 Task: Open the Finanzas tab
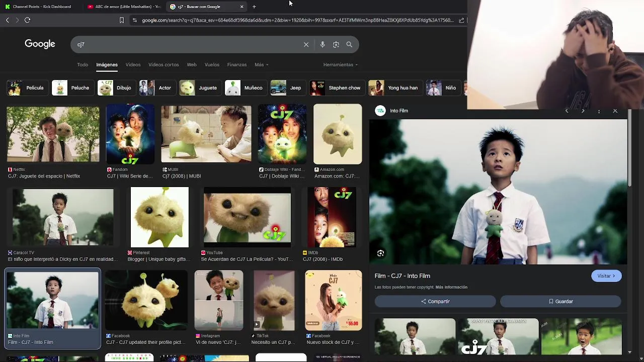236,64
